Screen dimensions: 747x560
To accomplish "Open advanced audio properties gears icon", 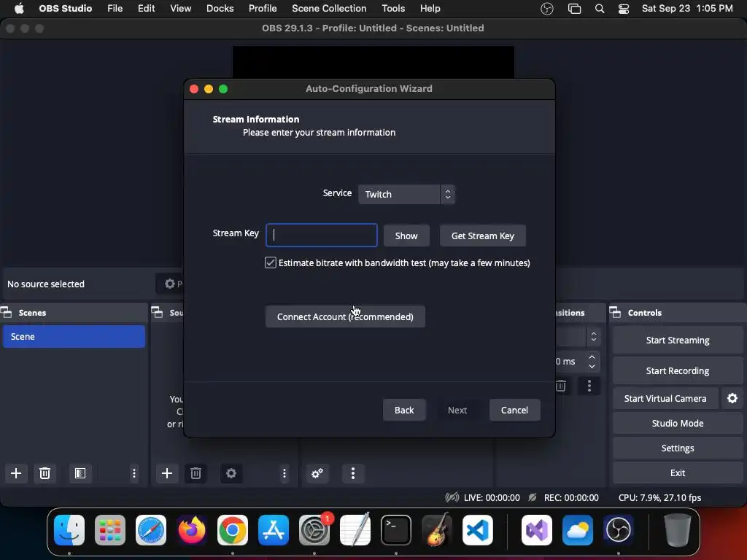I will pyautogui.click(x=317, y=473).
